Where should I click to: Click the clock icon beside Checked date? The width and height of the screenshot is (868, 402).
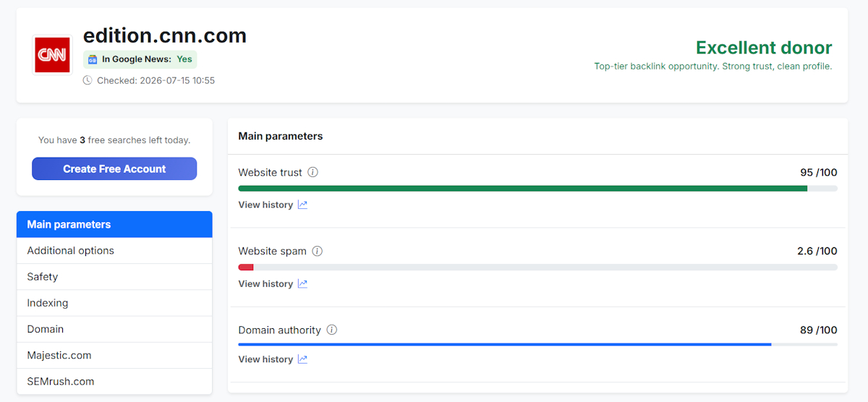click(x=88, y=80)
